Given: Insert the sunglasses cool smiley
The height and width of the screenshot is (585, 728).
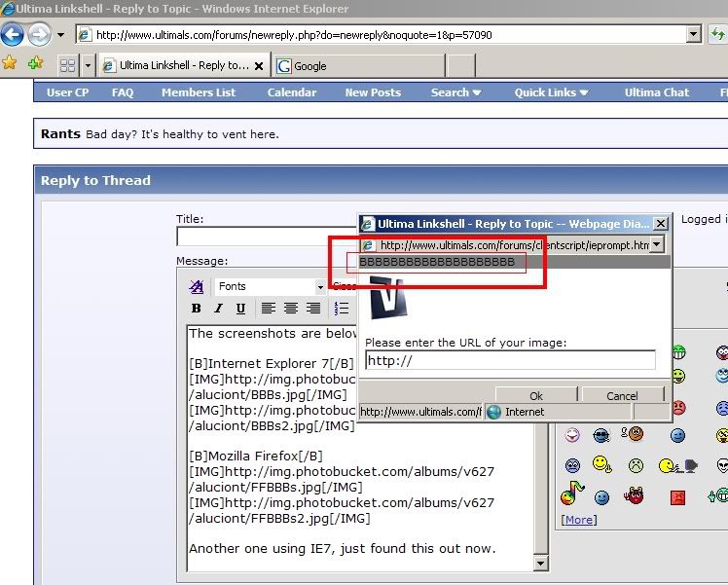Looking at the screenshot, I should coord(601,435).
